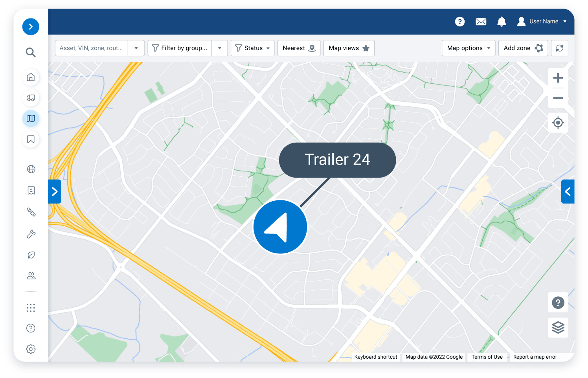Click the search magnifier in the sidebar
Image resolution: width=588 pixels, height=378 pixels.
[31, 52]
